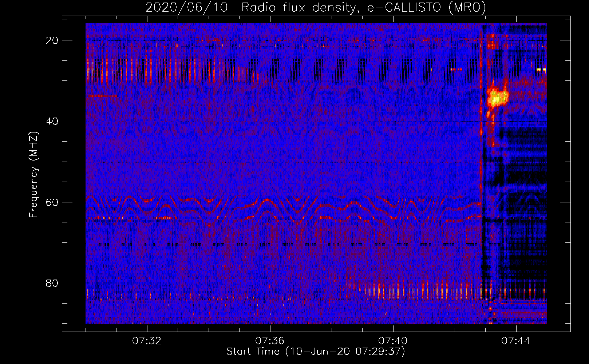The height and width of the screenshot is (364, 589).
Task: Click the 07:32 time tick label
Action: (147, 341)
